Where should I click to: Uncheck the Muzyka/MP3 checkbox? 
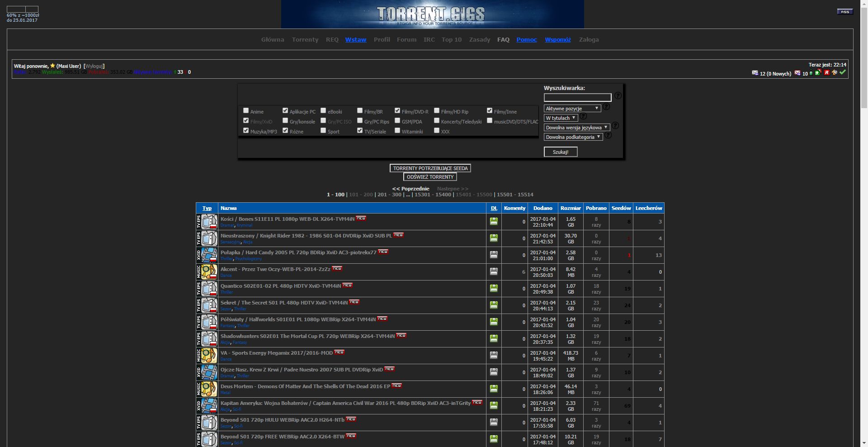click(x=246, y=130)
